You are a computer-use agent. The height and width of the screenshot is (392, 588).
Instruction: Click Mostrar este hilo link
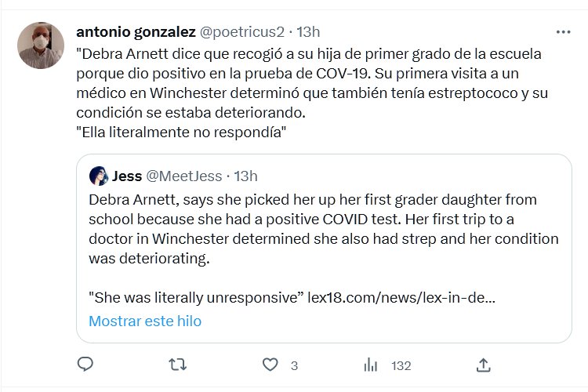point(145,321)
